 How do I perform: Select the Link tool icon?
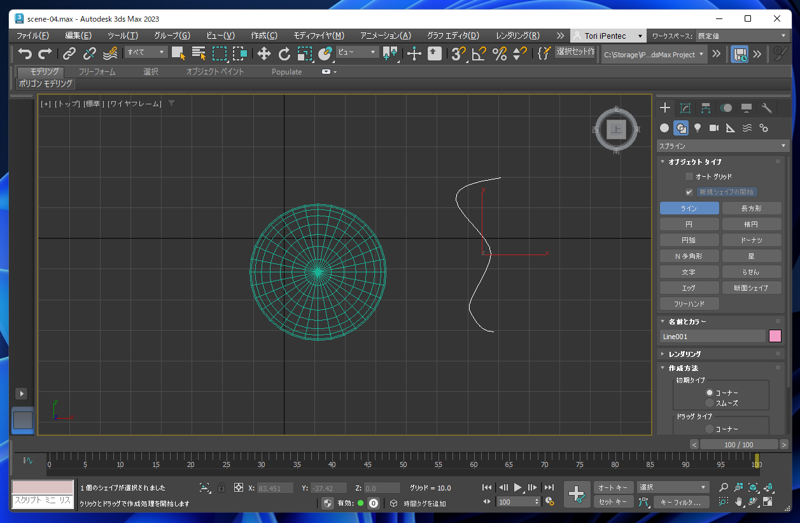[69, 54]
